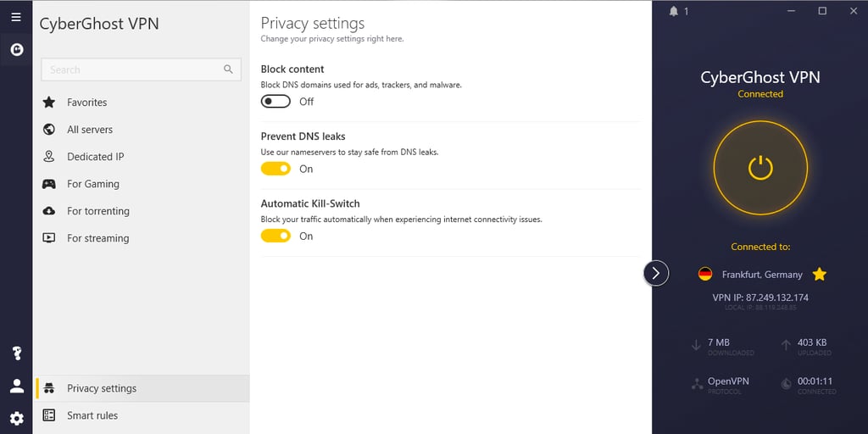Click the search magnifier icon

point(228,70)
